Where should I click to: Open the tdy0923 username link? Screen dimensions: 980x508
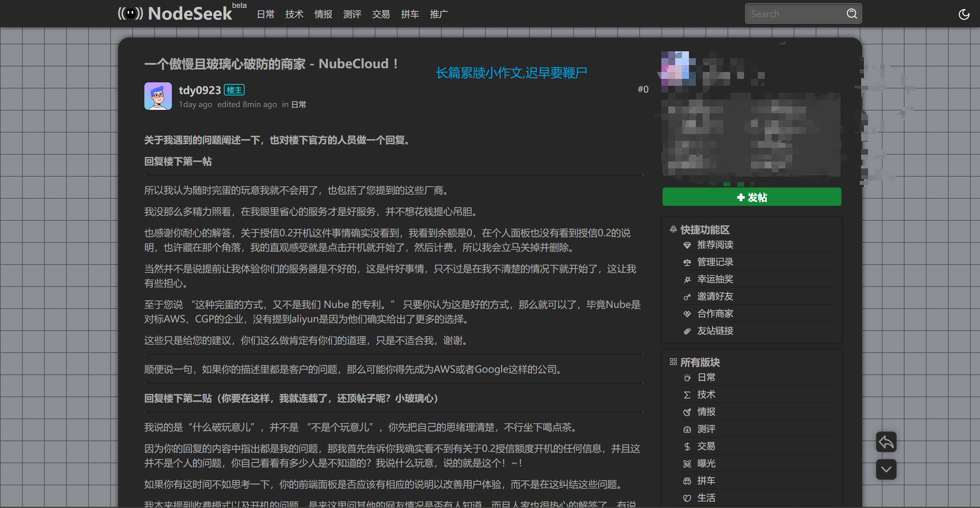[200, 90]
